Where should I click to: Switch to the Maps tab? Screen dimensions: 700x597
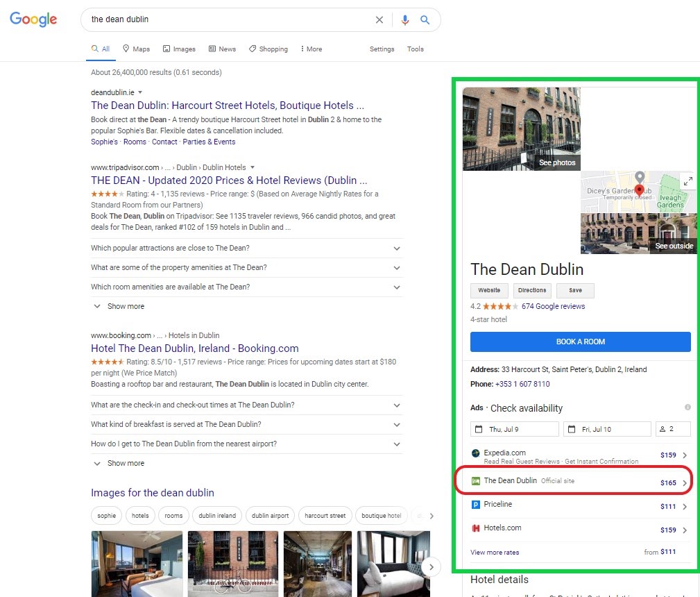tap(136, 49)
